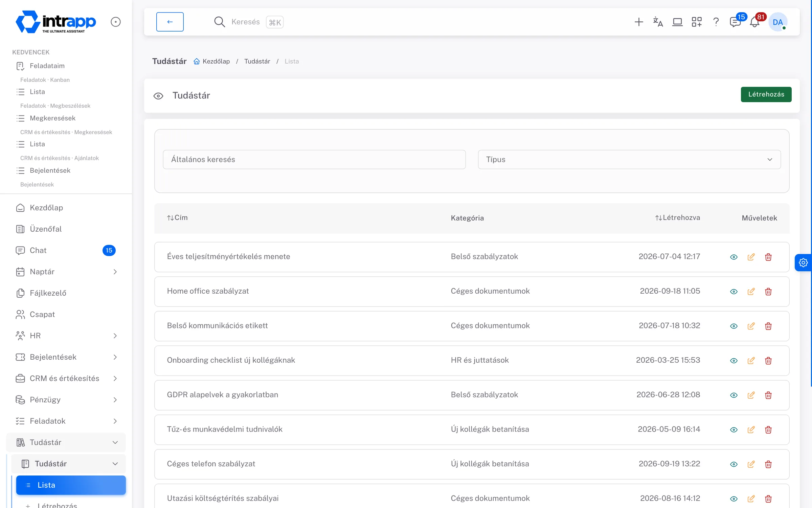The image size is (812, 508).
Task: Go to Kezdőlap breadcrumb link
Action: pos(212,61)
